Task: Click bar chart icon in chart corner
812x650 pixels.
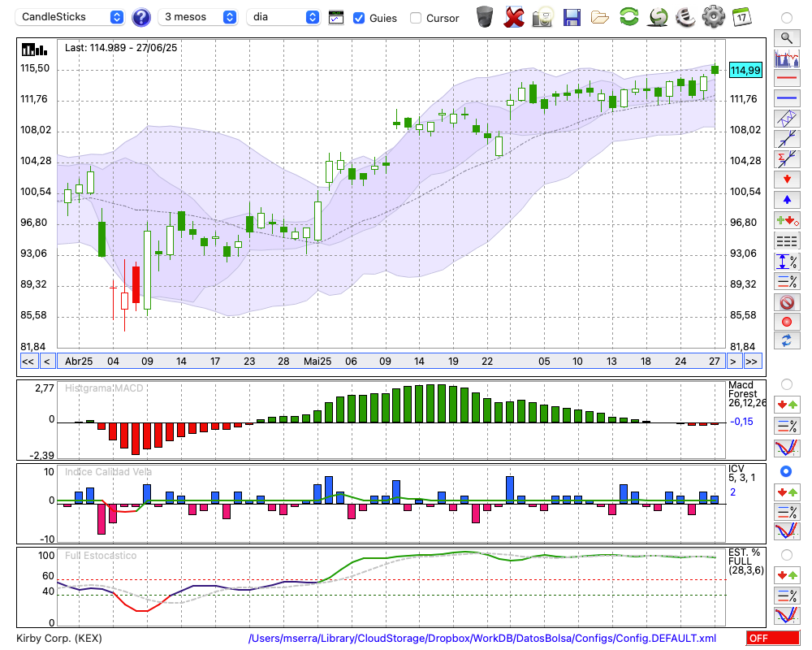Action: pyautogui.click(x=34, y=50)
